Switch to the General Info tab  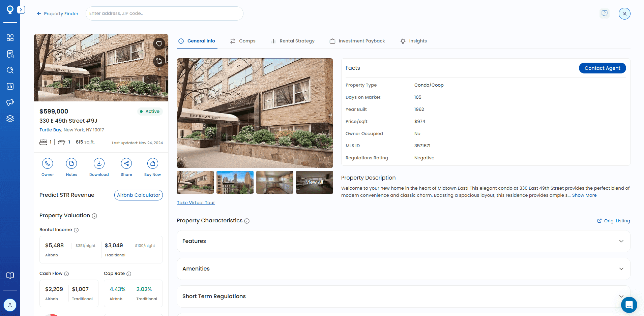(x=197, y=41)
